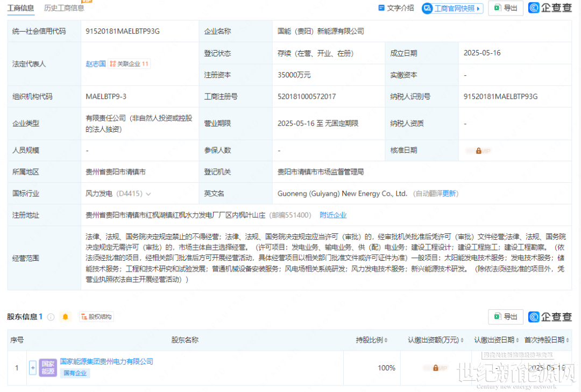
Task: Click the 文字介绍 icon button
Action: (x=396, y=8)
